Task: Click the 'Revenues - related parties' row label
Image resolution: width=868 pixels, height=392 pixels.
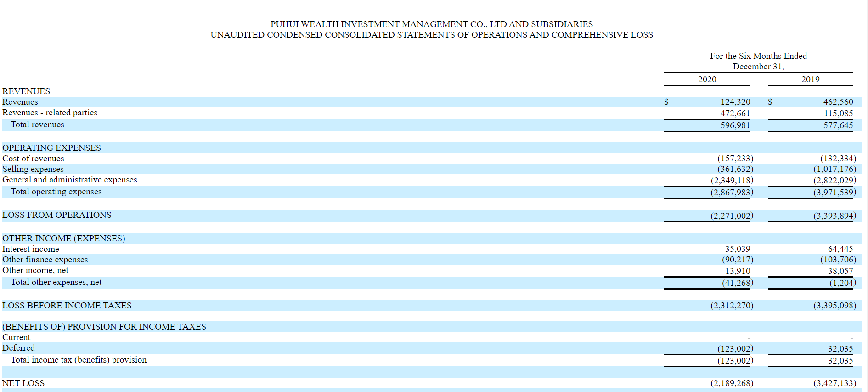Action: [x=50, y=113]
